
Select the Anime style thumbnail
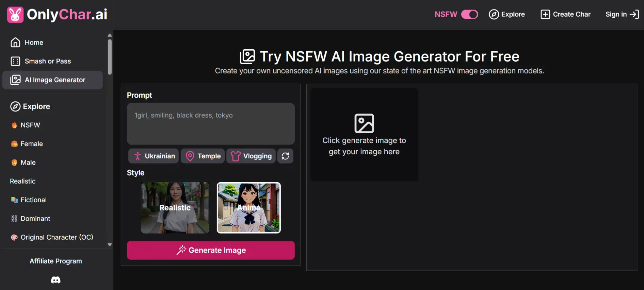coord(249,208)
